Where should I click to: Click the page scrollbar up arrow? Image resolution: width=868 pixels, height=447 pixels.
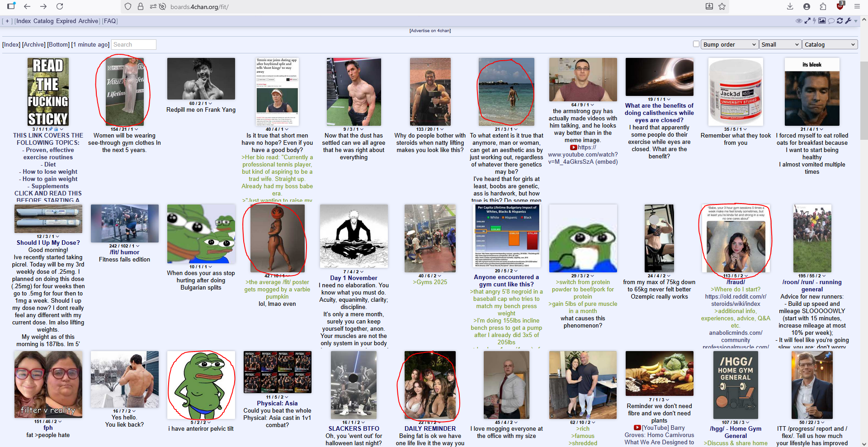(864, 20)
